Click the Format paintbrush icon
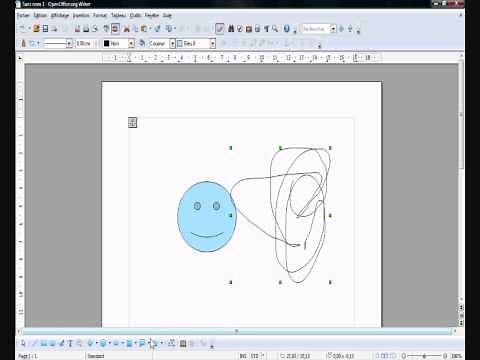 click(157, 29)
